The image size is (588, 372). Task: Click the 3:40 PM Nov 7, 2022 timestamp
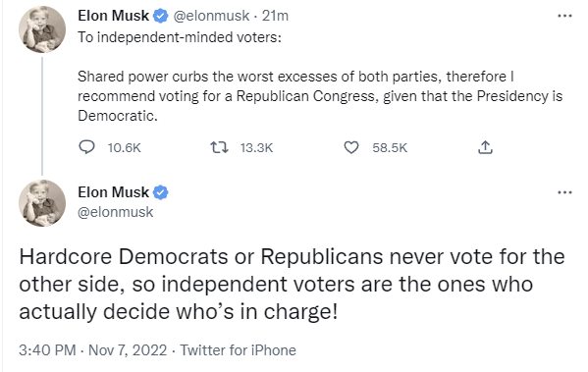pyautogui.click(x=93, y=350)
